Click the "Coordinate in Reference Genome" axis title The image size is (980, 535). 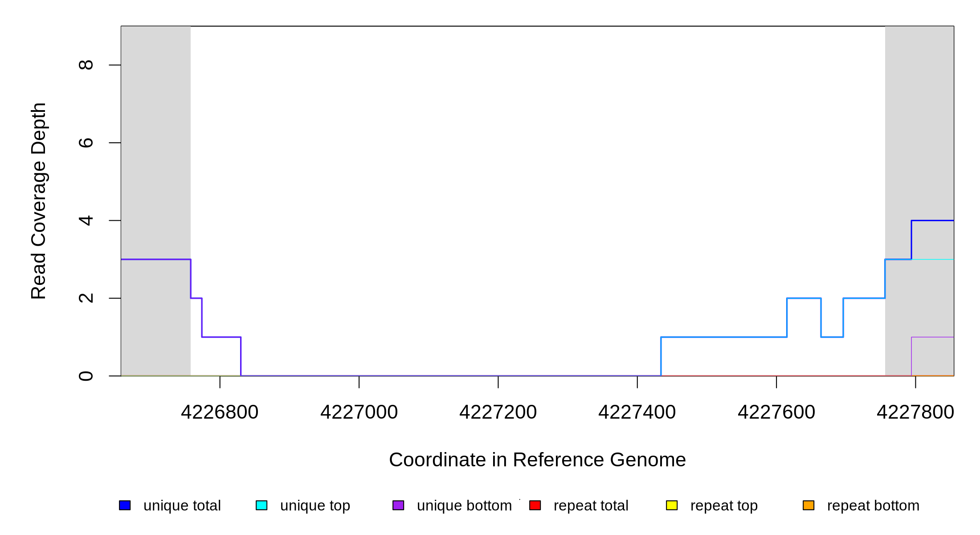(x=537, y=460)
